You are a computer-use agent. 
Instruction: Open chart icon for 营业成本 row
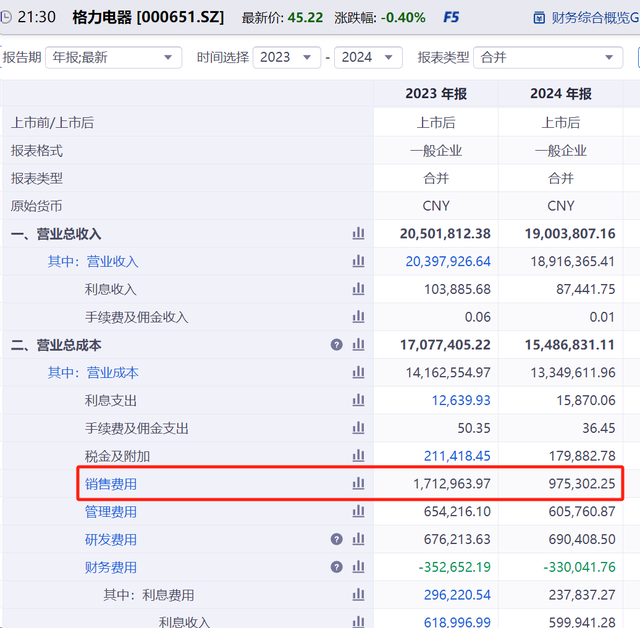(358, 373)
